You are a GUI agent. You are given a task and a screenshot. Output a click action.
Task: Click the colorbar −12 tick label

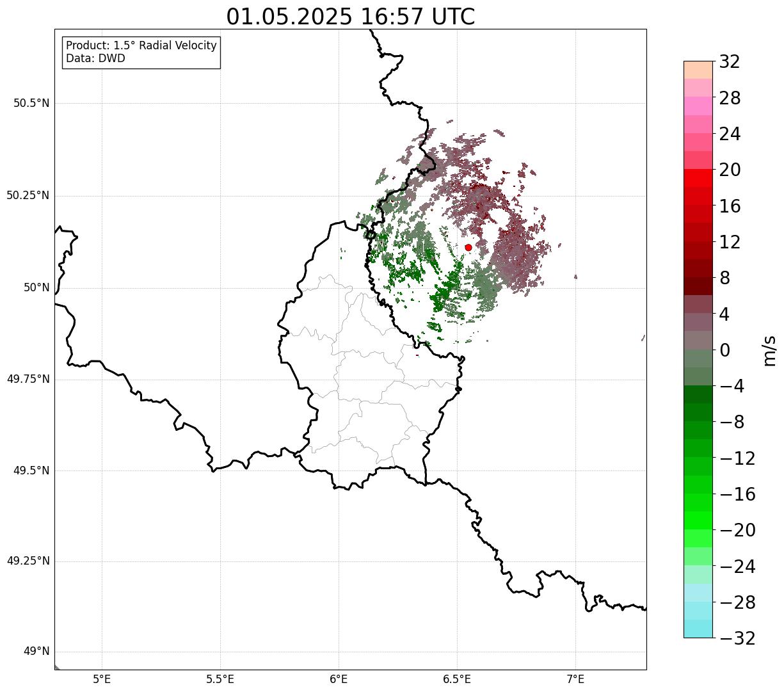point(737,458)
